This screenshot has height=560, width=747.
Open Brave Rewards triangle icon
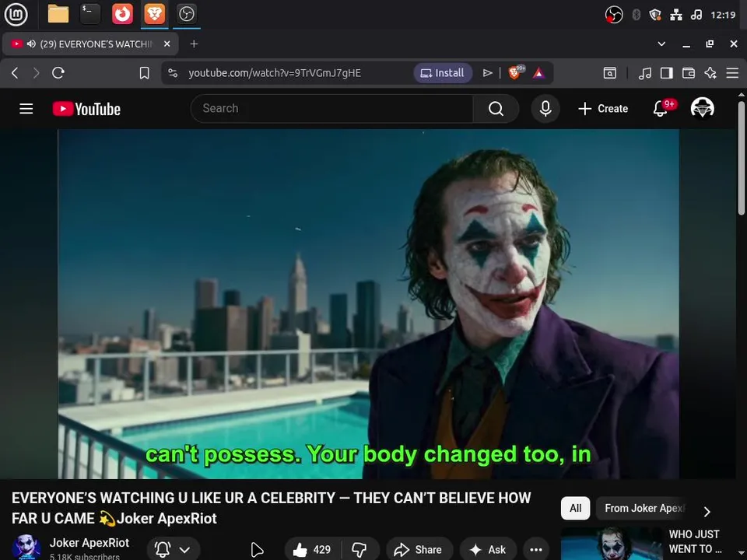click(x=538, y=73)
